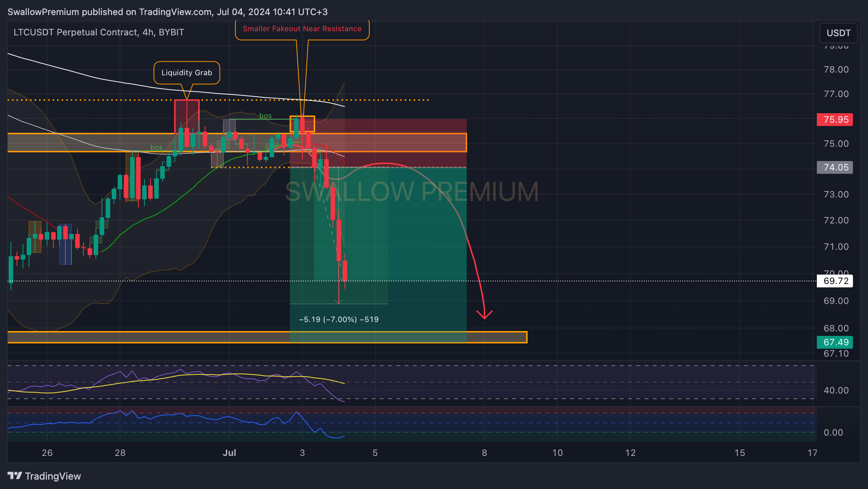Click the 75.00 price axis label
The width and height of the screenshot is (868, 489).
pyautogui.click(x=836, y=144)
